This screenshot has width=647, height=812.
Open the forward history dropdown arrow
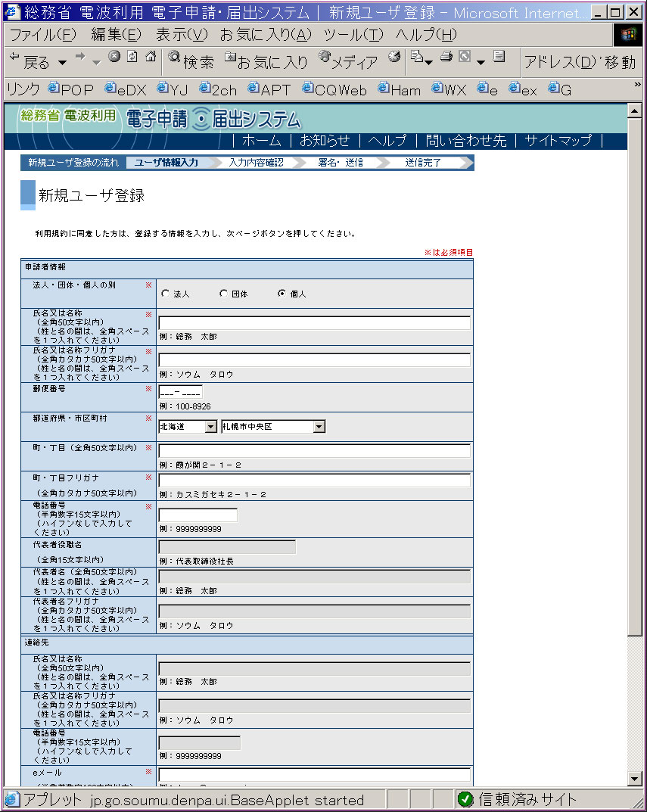(96, 63)
